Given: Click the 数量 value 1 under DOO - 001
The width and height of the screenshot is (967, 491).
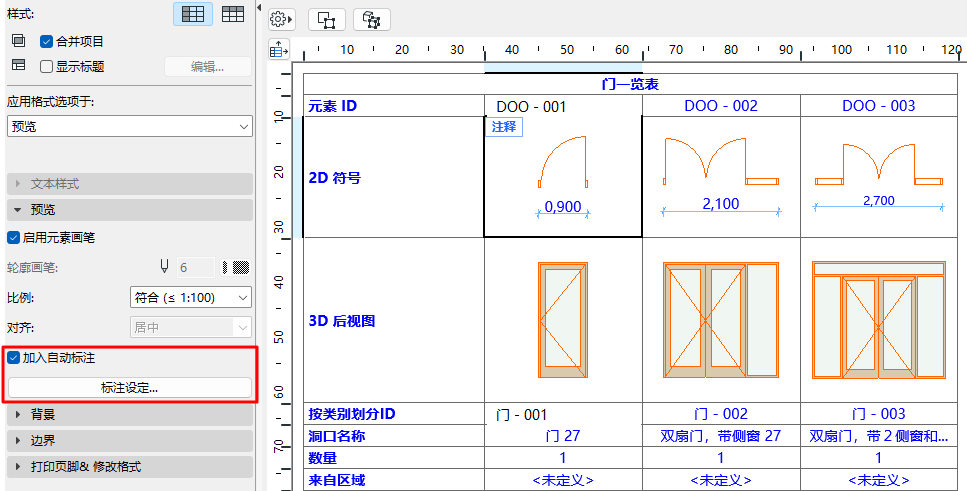Looking at the screenshot, I should point(563,458).
